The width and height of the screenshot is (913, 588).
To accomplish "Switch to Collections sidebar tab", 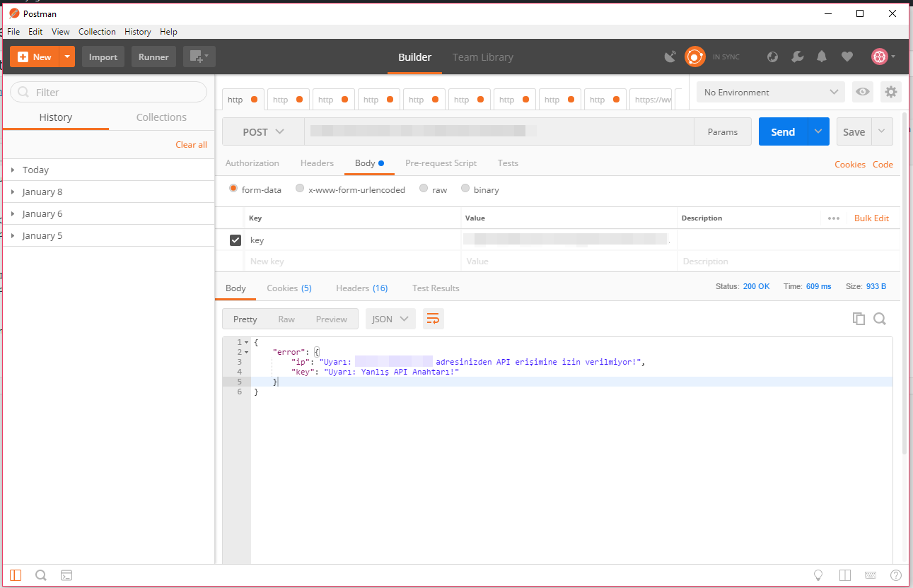I will tap(161, 117).
